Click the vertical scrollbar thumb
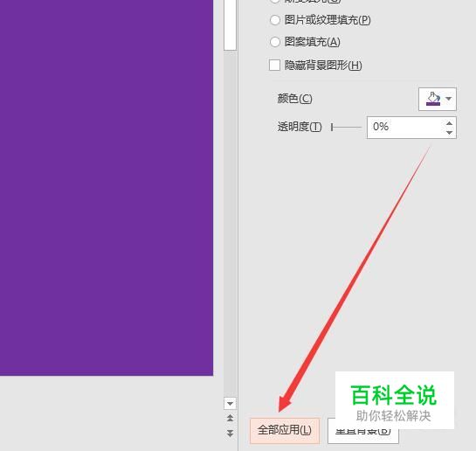Viewport: 476px width, 451px height. (x=230, y=24)
